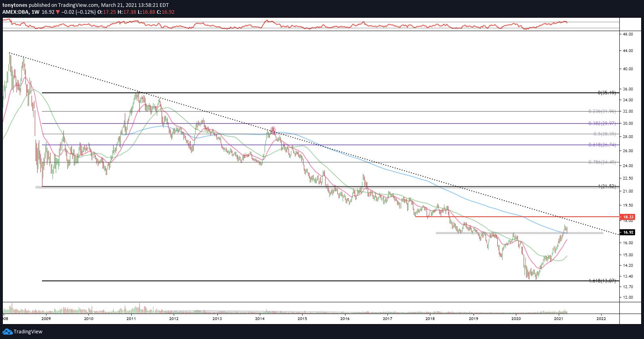The width and height of the screenshot is (644, 339).
Task: Click the 40.00 price axis tick
Action: pyautogui.click(x=628, y=69)
